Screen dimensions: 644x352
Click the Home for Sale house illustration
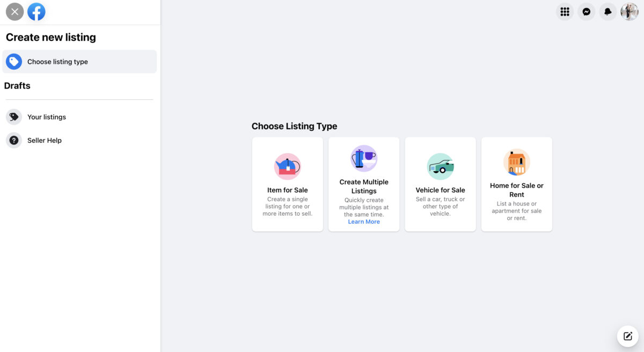pyautogui.click(x=516, y=162)
